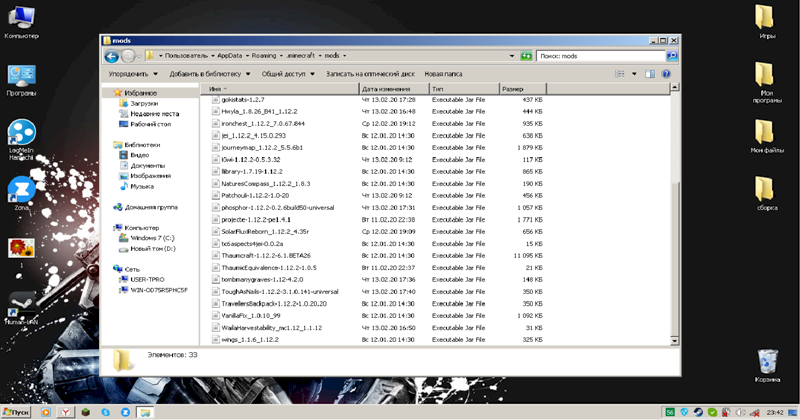Click the Back navigation arrow in Explorer
The height and width of the screenshot is (420, 800).
pyautogui.click(x=115, y=56)
